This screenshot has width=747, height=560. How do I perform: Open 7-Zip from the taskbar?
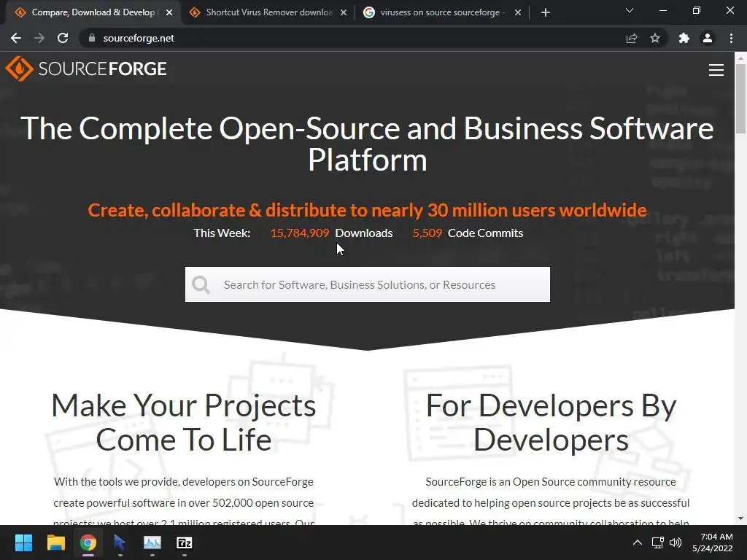[x=185, y=542]
